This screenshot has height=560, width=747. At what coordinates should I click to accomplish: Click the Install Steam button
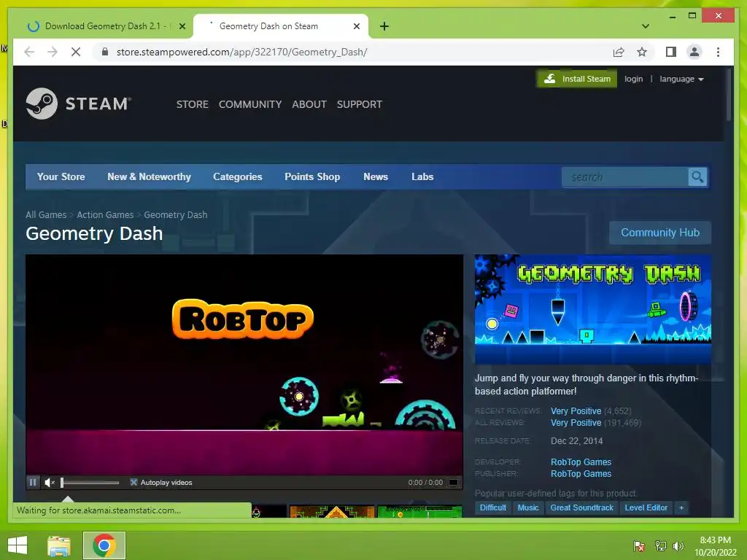point(576,79)
